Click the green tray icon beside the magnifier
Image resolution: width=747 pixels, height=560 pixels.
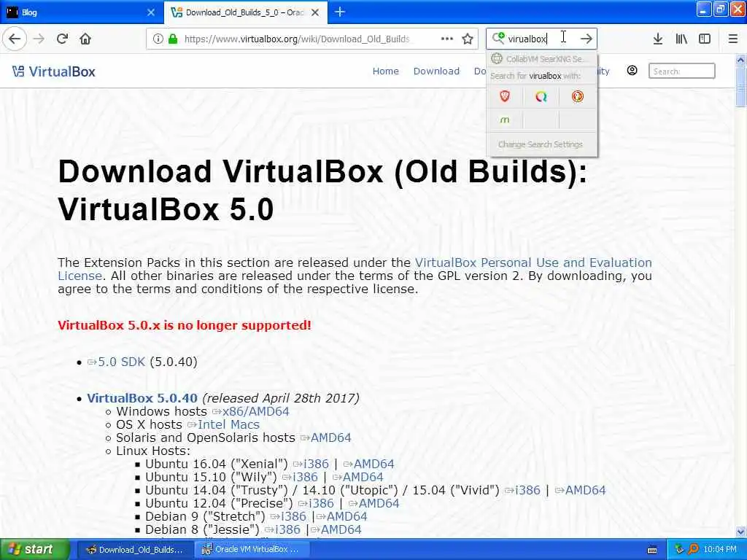point(679,550)
